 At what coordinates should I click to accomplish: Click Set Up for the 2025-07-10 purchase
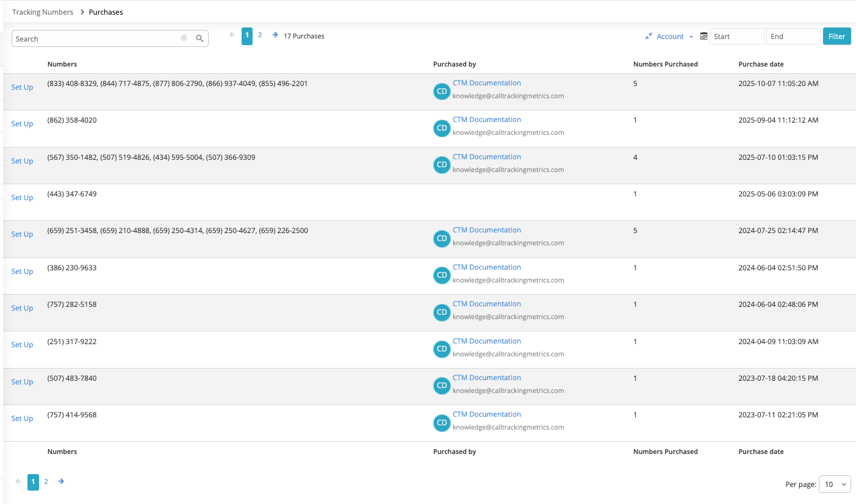[x=22, y=161]
